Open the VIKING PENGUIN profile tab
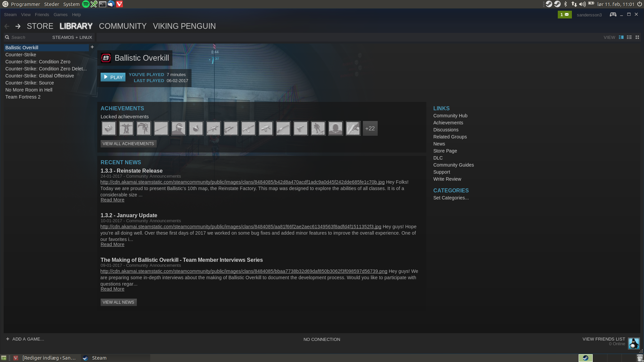 [x=184, y=26]
